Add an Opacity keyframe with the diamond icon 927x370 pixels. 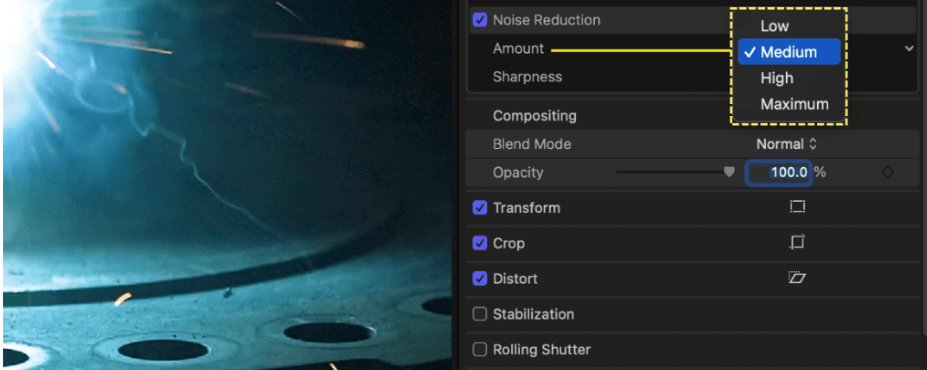[x=887, y=173]
